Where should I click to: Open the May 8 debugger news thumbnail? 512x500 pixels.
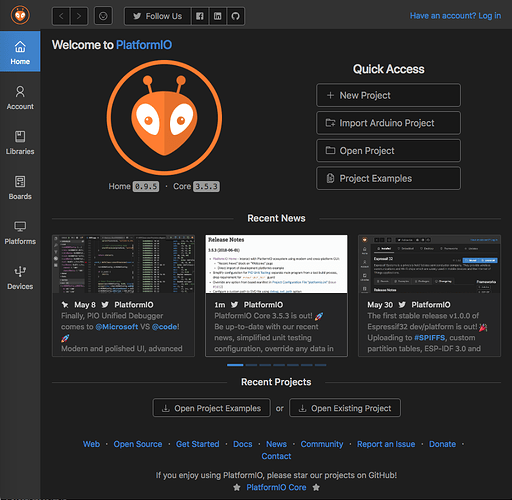point(123,264)
